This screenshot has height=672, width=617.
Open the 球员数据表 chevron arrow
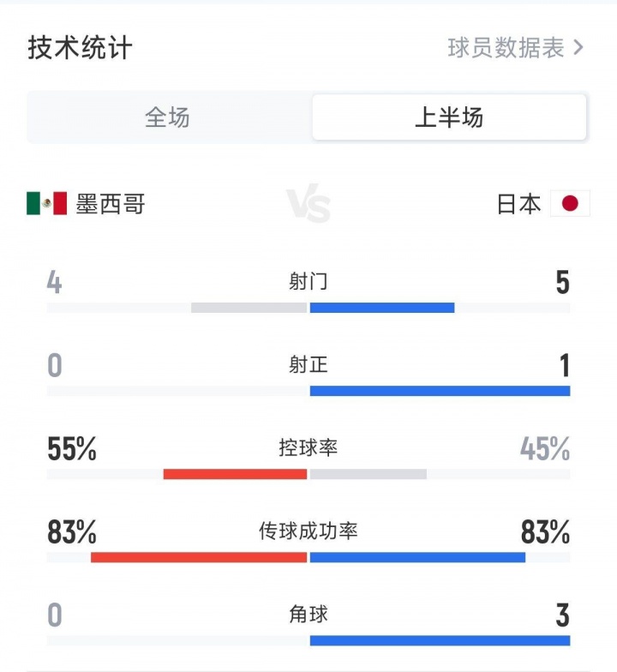578,47
